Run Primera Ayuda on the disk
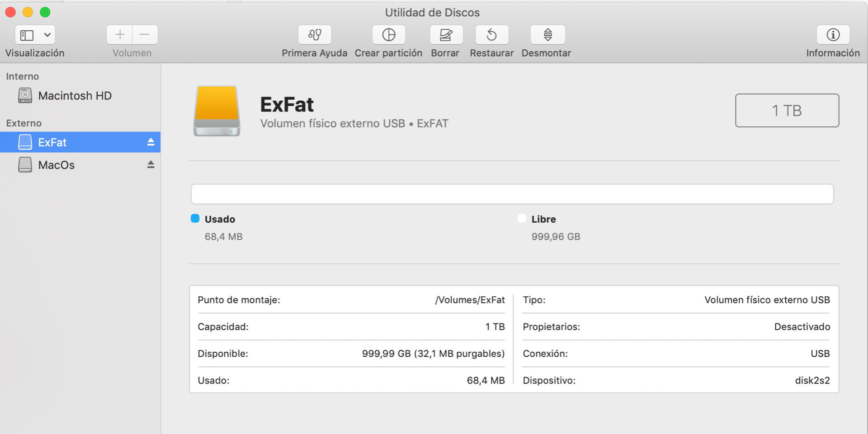 (314, 35)
